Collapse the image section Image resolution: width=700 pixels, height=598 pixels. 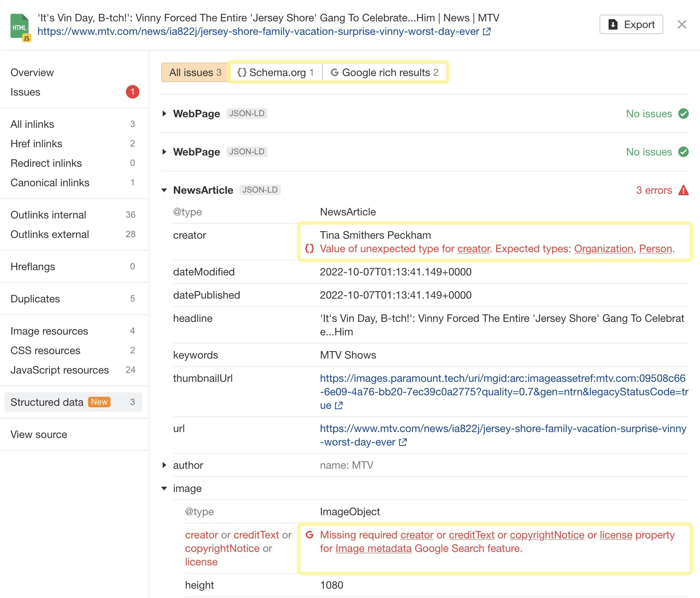tap(164, 488)
